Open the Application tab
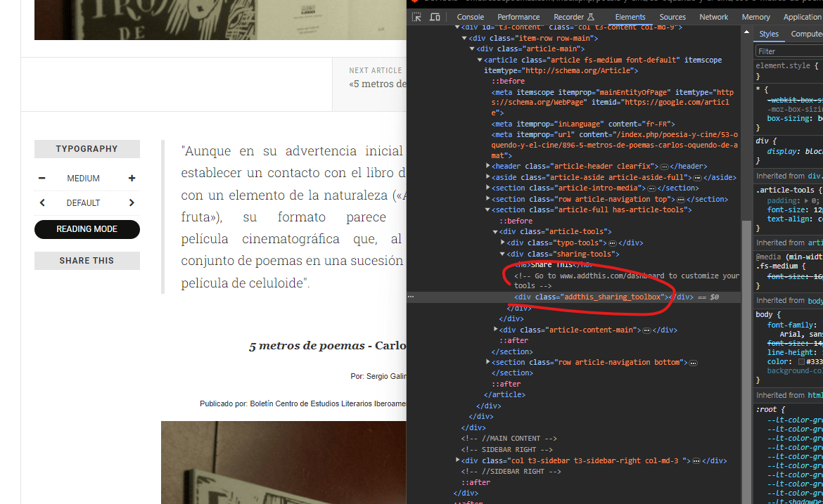823x504 pixels. click(x=803, y=17)
